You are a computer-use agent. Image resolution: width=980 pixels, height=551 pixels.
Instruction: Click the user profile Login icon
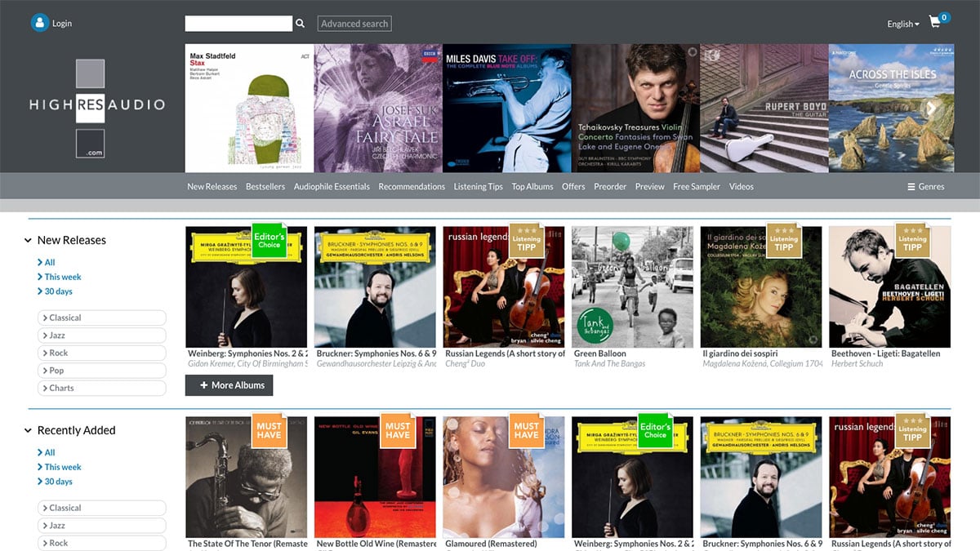(x=40, y=23)
